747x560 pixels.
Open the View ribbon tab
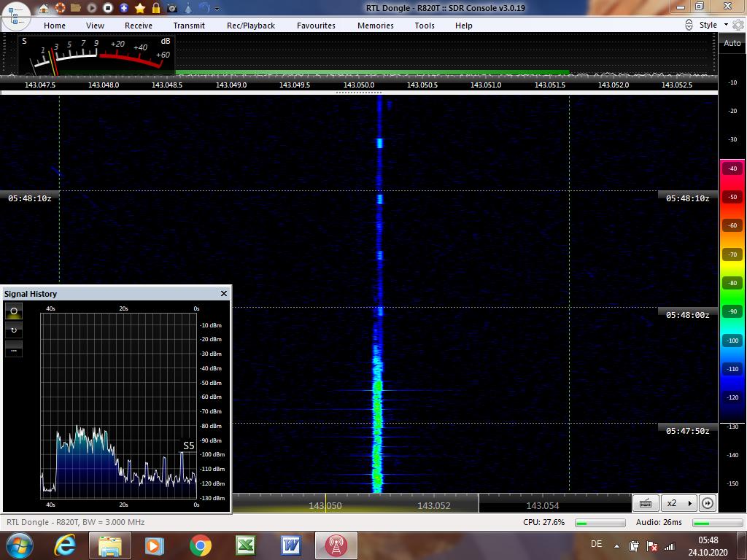(x=96, y=26)
